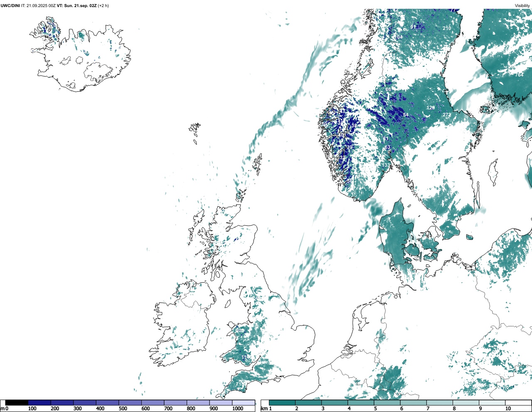Click the 'IT: 21.09.2025 00Z' init time text
Image resolution: width=532 pixels, height=412 pixels.
click(39, 6)
